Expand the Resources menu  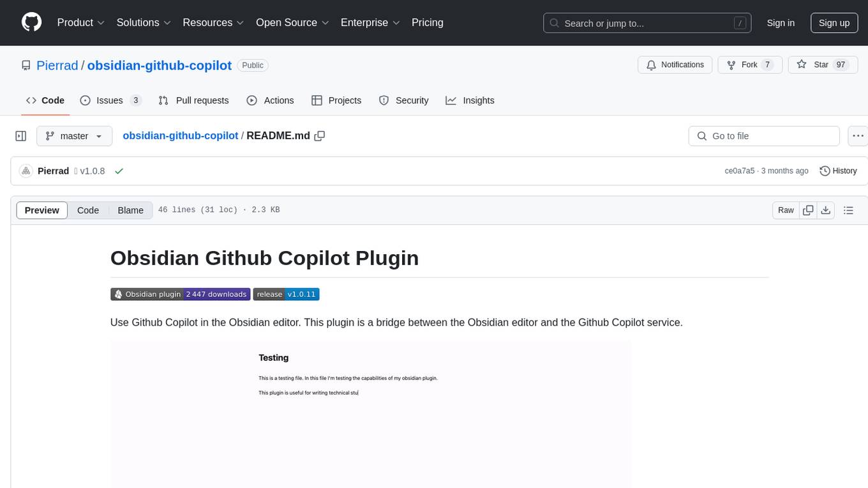[x=213, y=22]
